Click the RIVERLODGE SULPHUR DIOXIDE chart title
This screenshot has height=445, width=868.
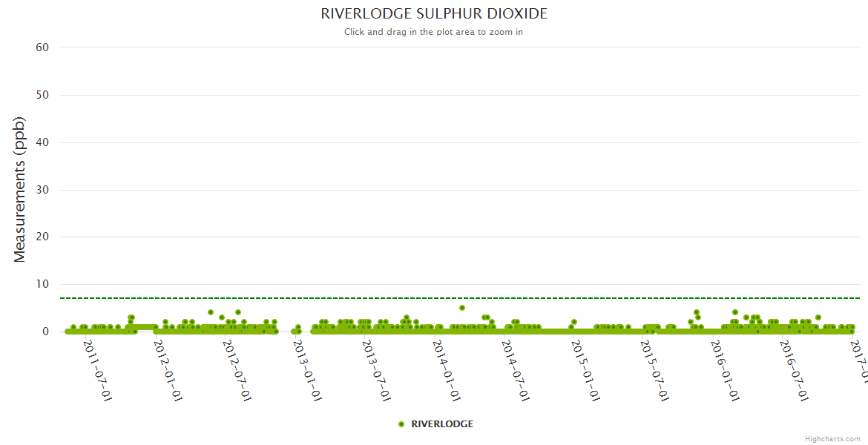point(434,14)
